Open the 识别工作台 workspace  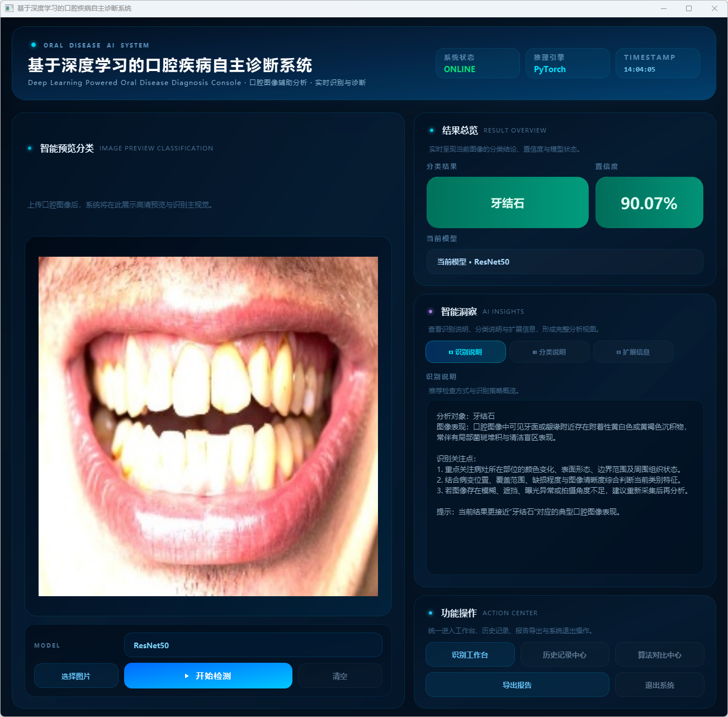470,655
